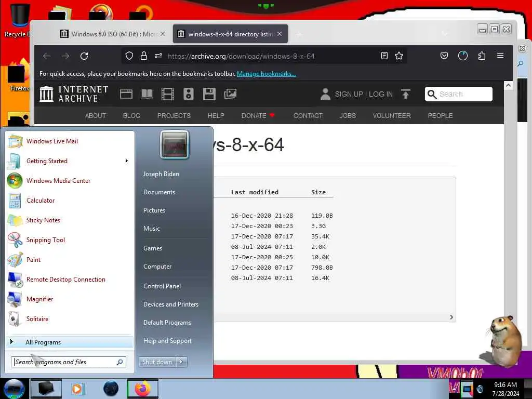Click the Internet Archive logo
The width and height of the screenshot is (532, 399).
tap(74, 94)
